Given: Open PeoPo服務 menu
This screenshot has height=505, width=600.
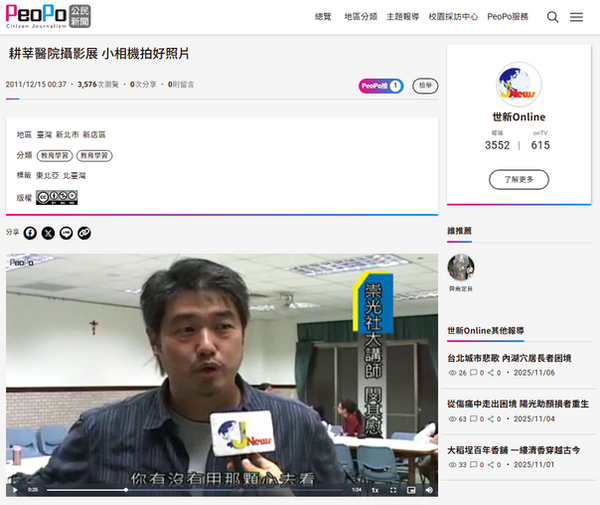Looking at the screenshot, I should point(507,17).
